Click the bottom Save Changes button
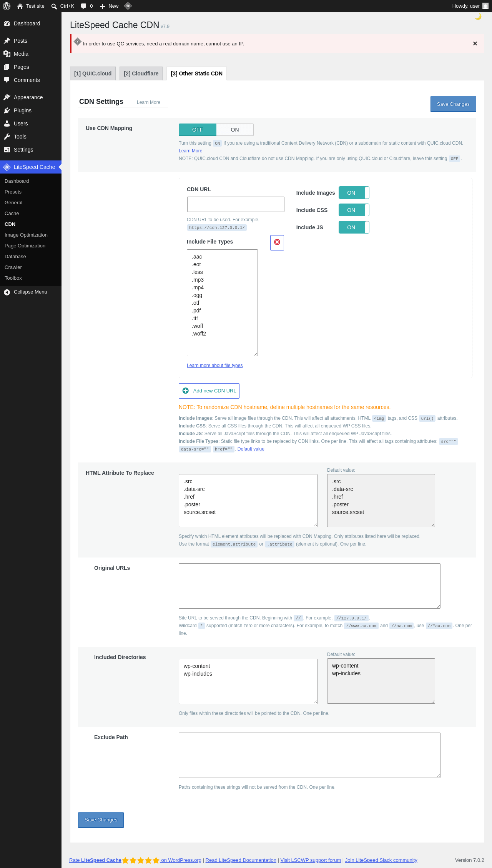492x868 pixels. pyautogui.click(x=101, y=820)
